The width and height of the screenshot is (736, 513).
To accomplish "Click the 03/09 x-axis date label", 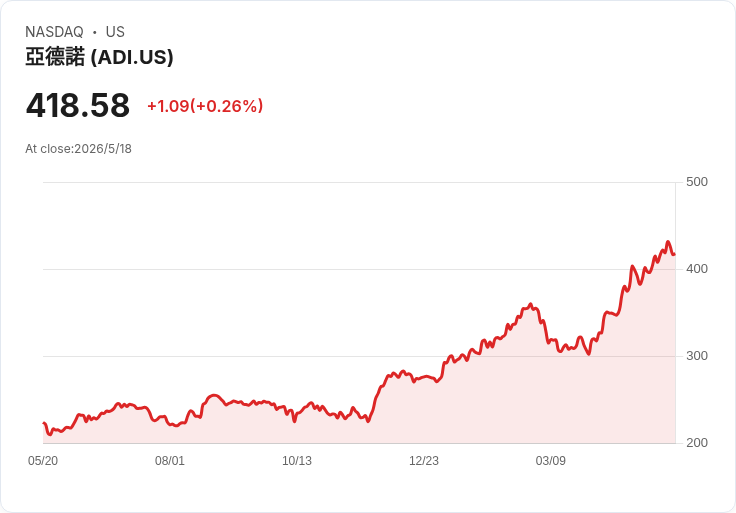I will point(551,460).
